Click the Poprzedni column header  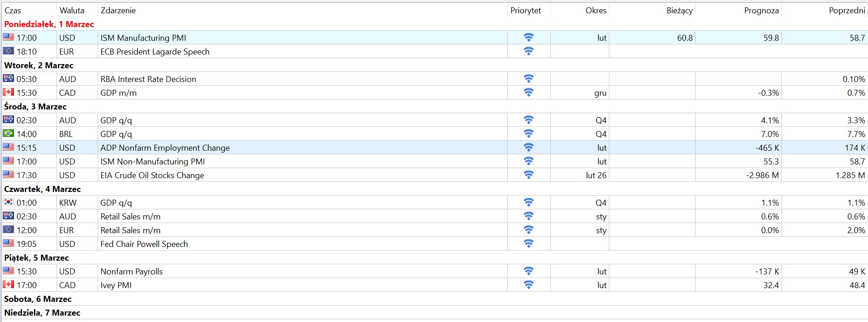pyautogui.click(x=847, y=10)
